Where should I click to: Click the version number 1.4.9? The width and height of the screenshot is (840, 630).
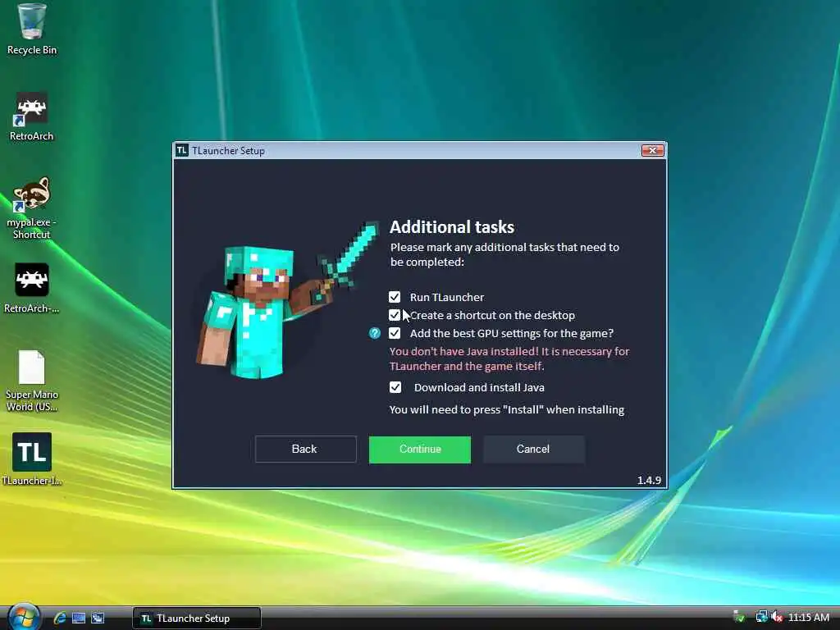pyautogui.click(x=649, y=480)
